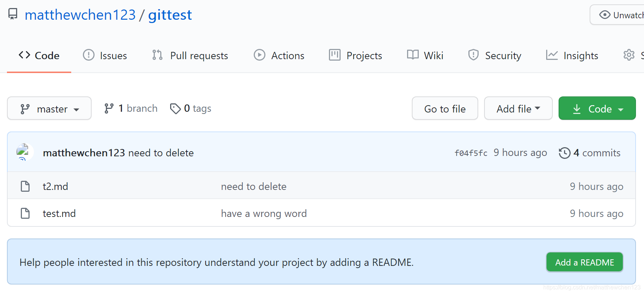Open the Insights tab
Screen dimensions: 644x294
coord(572,56)
